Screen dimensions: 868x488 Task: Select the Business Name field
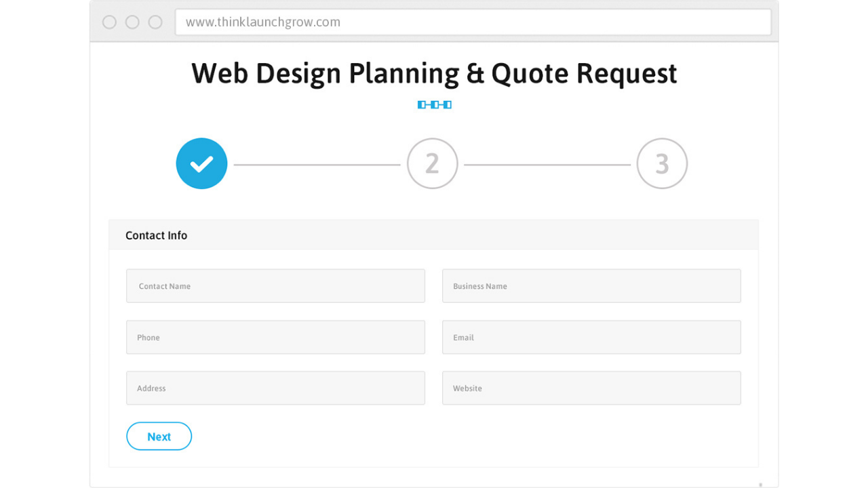(x=591, y=286)
